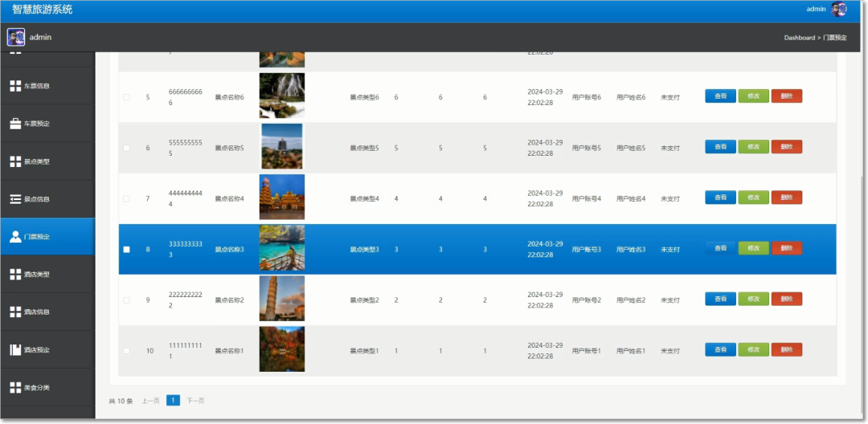Screen dimensions: 868x424
Task: Click 查看 for 景点名称2
Action: (720, 299)
